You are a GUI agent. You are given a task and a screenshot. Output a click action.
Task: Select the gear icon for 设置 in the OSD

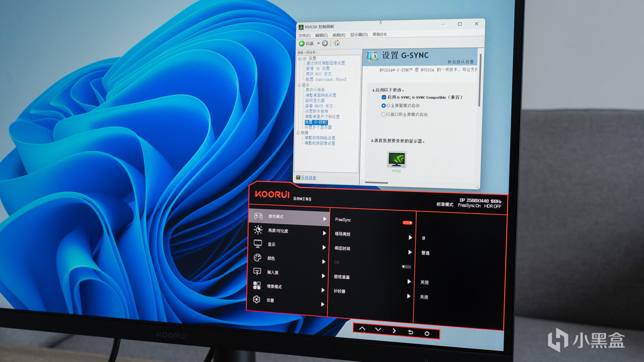pos(257,300)
